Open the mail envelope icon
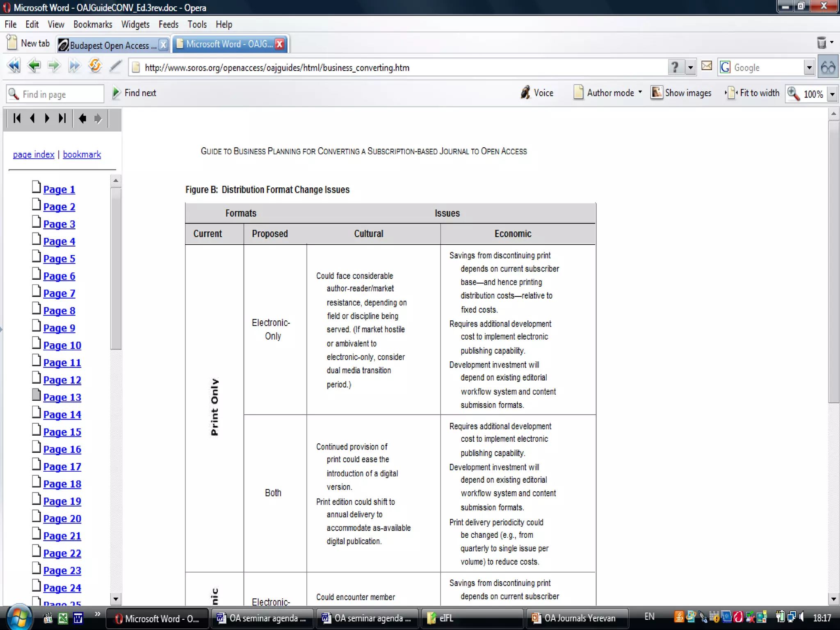Viewport: 840px width, 630px height. point(706,66)
